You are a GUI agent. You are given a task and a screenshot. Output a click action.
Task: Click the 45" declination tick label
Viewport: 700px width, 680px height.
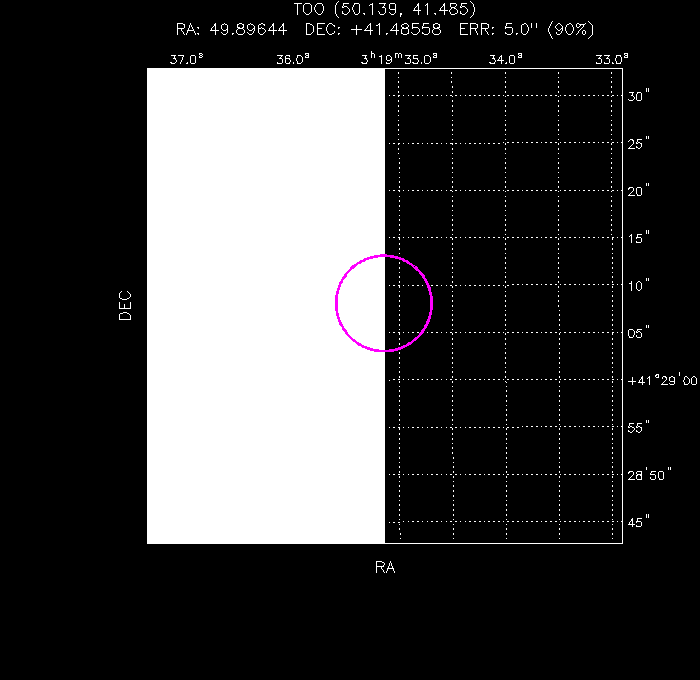click(x=638, y=522)
